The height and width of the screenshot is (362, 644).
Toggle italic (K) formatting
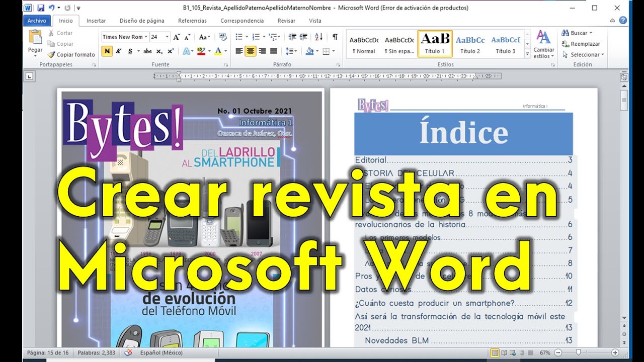[x=119, y=51]
